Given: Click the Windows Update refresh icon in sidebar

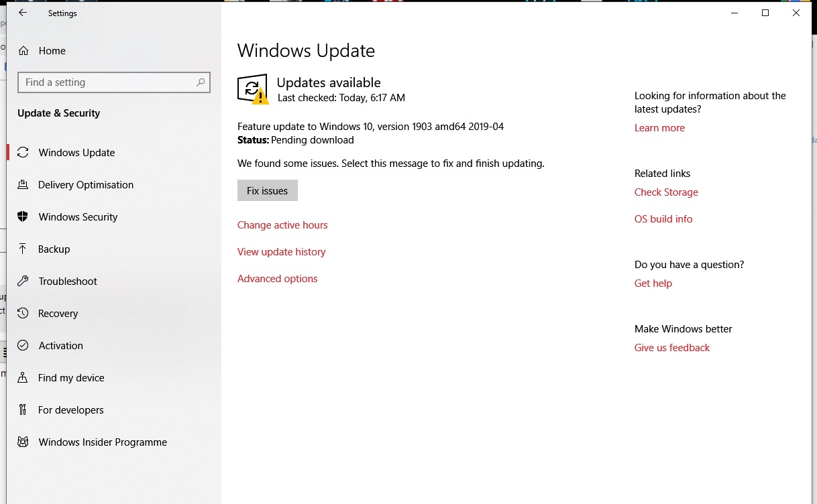Looking at the screenshot, I should [x=23, y=153].
